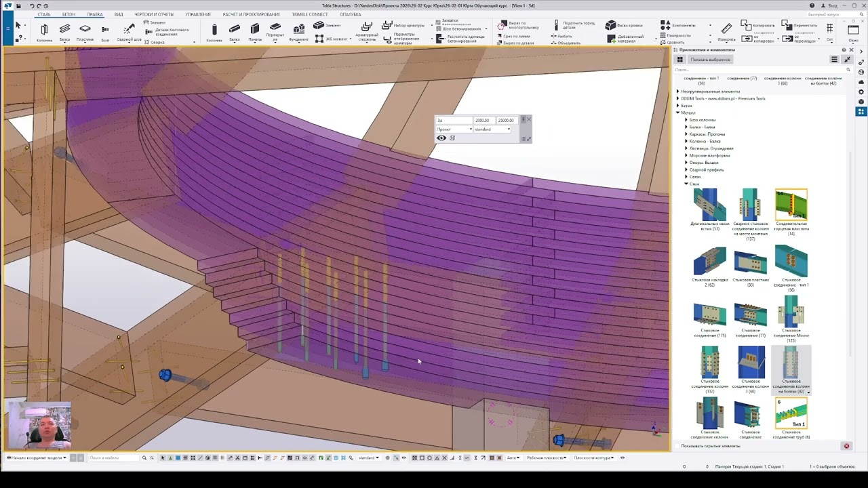The width and height of the screenshot is (868, 488).
Task: Click the Save icon in title bar
Action: 18,5
